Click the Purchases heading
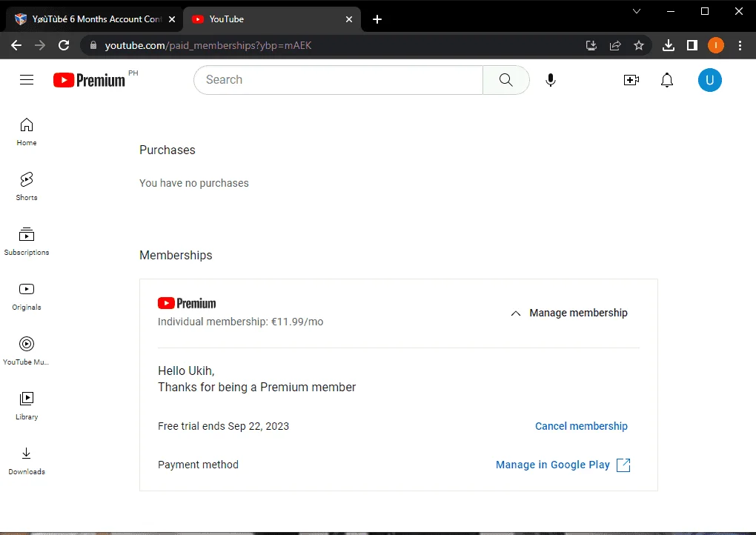This screenshot has width=756, height=535. tap(168, 150)
